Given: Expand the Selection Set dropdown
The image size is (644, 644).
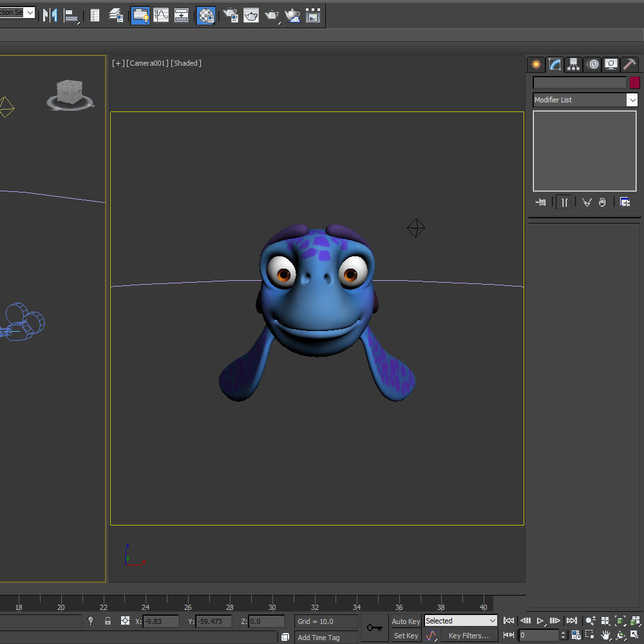Looking at the screenshot, I should 30,13.
